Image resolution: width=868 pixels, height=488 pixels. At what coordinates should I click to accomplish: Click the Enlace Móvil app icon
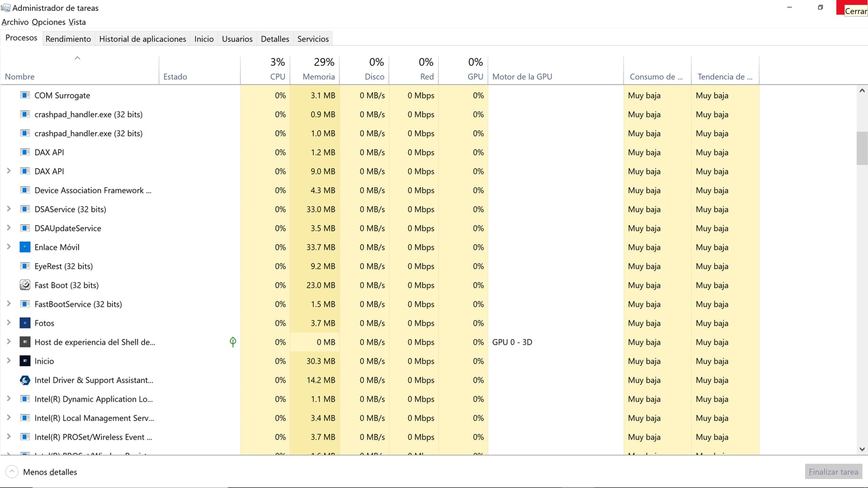[25, 247]
